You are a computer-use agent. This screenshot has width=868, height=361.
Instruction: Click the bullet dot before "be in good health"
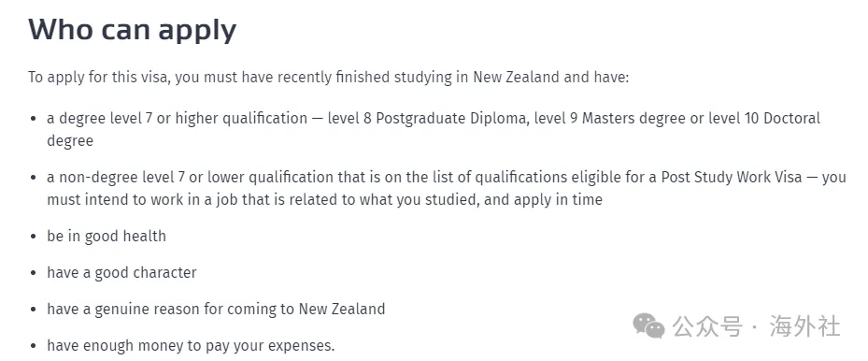click(x=34, y=237)
